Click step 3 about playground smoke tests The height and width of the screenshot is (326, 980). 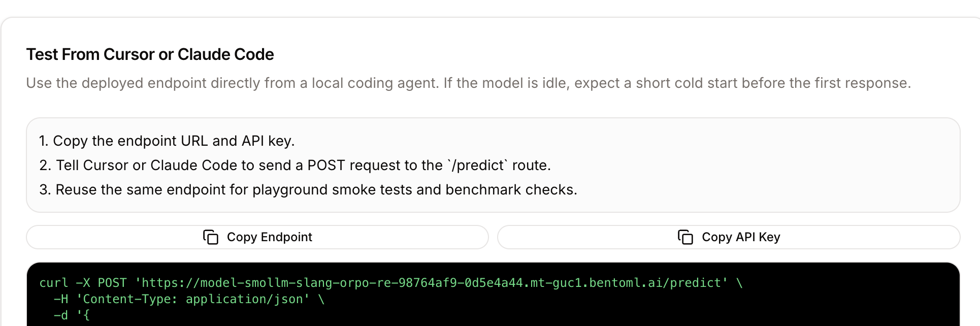pyautogui.click(x=308, y=189)
